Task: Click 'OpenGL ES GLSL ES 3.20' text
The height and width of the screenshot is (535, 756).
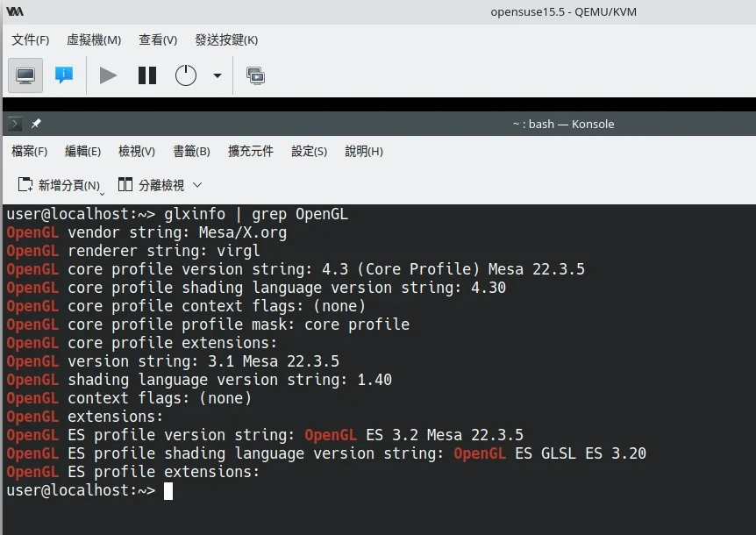Action: (x=550, y=453)
